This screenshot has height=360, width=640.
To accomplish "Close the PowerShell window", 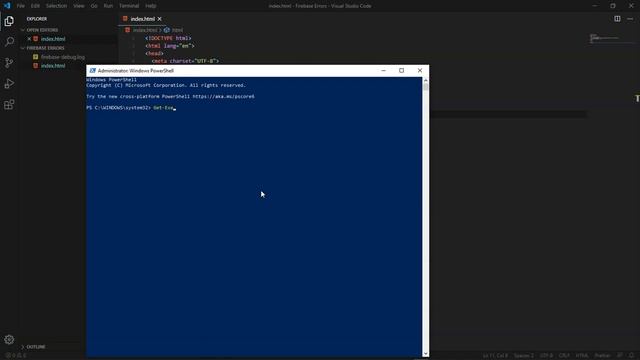I will click(x=420, y=71).
